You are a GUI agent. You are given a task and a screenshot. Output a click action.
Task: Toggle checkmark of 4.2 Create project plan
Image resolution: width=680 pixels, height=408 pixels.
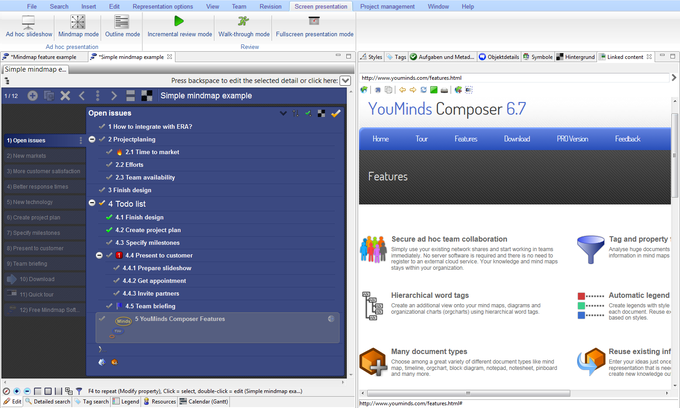[109, 230]
